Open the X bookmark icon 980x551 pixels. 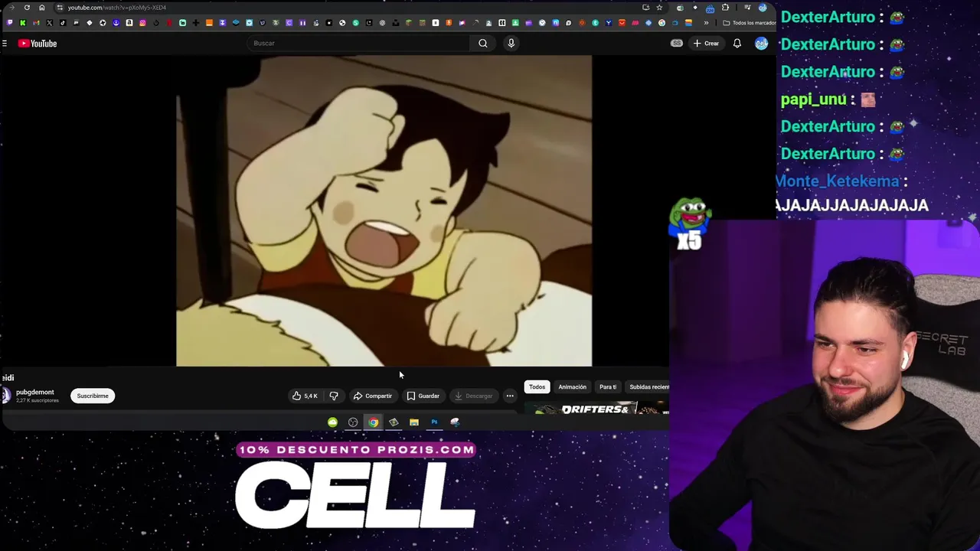[x=50, y=23]
